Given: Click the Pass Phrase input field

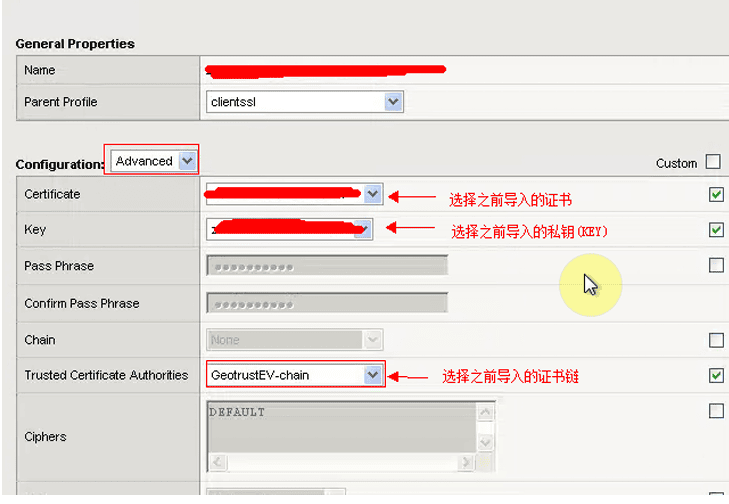Looking at the screenshot, I should (327, 266).
